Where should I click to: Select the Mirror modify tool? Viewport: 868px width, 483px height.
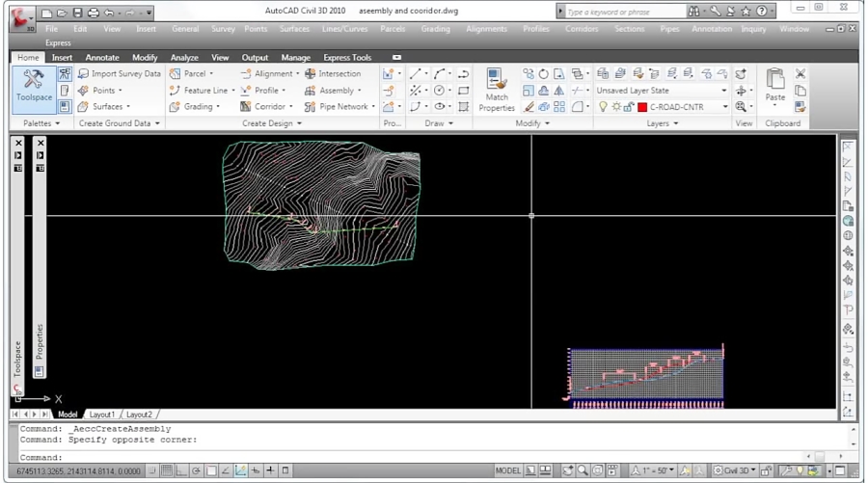tap(559, 91)
